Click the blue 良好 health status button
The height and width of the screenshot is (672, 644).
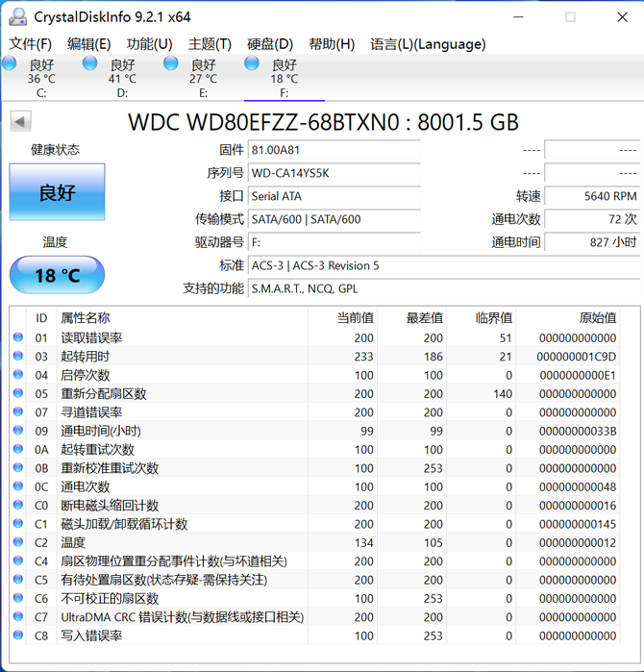[x=57, y=192]
